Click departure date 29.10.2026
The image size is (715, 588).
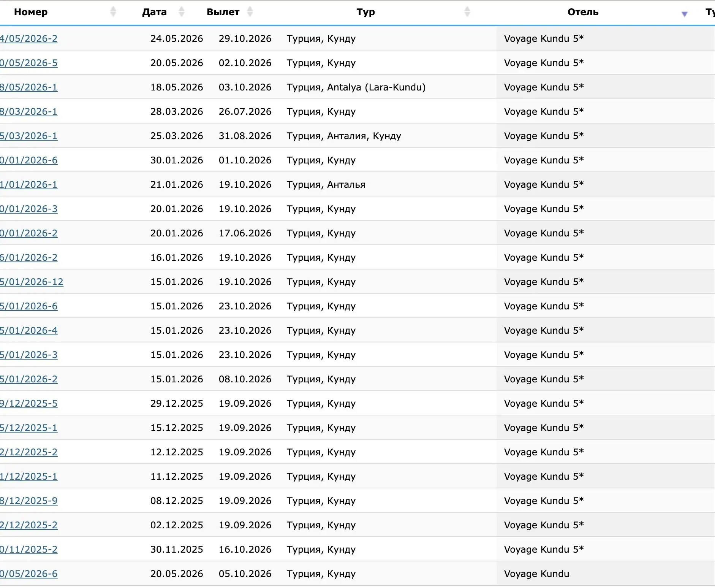pos(245,38)
